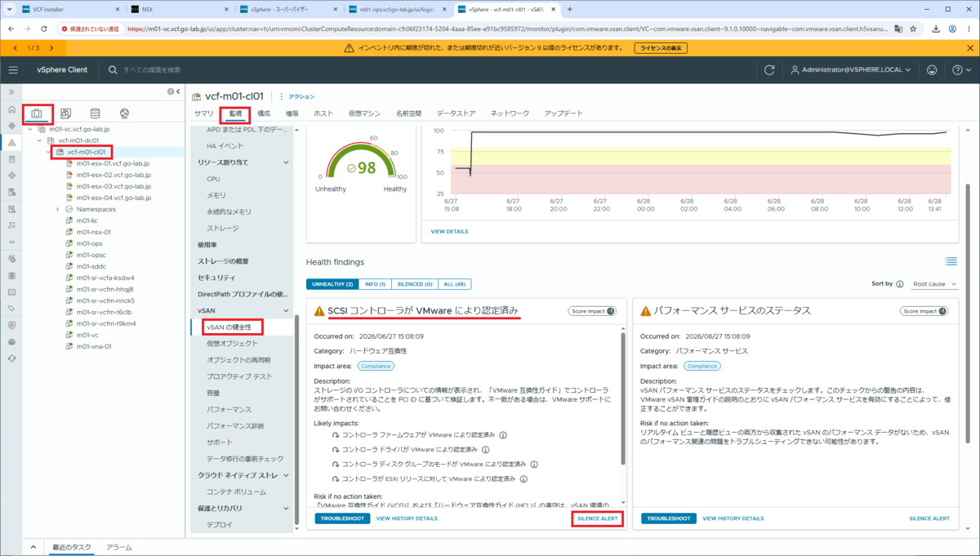Open the アラーム tab at bottom

[118, 547]
